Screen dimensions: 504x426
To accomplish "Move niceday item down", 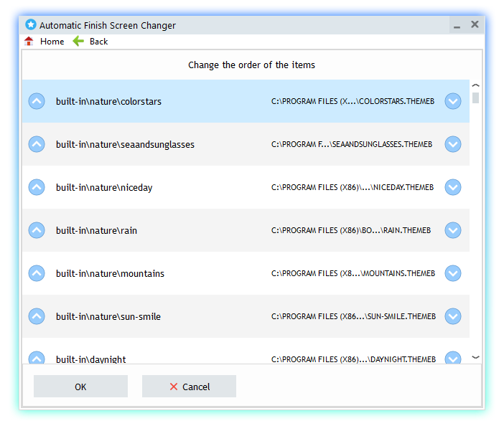I will [452, 187].
